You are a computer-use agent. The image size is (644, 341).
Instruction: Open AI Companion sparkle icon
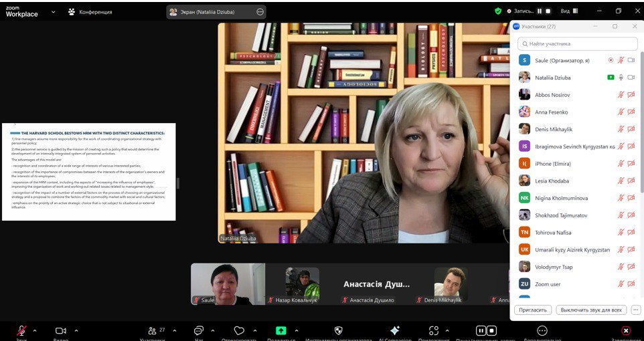point(395,331)
